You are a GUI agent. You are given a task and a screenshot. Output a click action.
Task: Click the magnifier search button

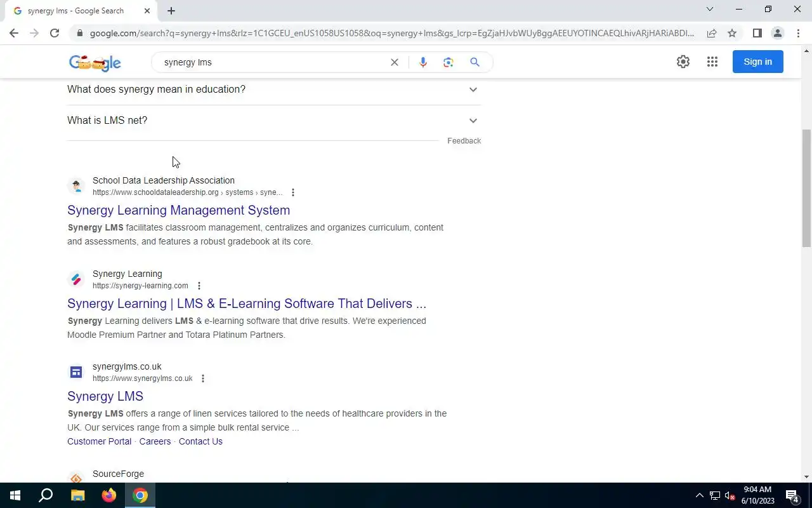475,62
